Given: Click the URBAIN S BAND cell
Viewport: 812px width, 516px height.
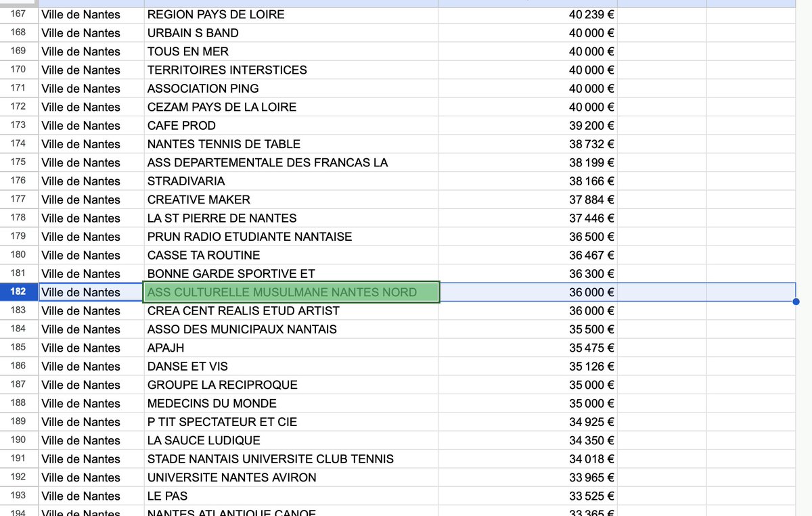Looking at the screenshot, I should point(291,33).
